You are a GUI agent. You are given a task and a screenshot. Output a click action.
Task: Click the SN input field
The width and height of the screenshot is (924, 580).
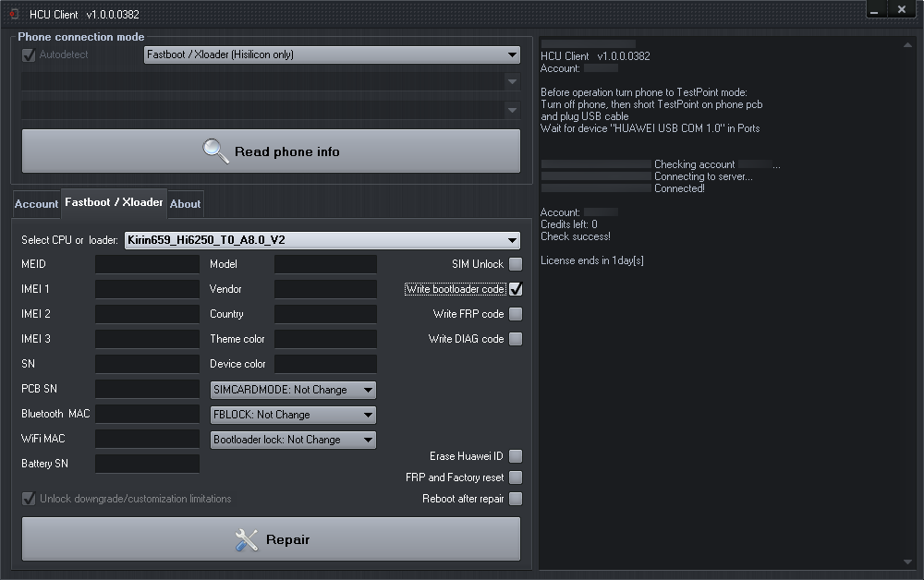[147, 364]
